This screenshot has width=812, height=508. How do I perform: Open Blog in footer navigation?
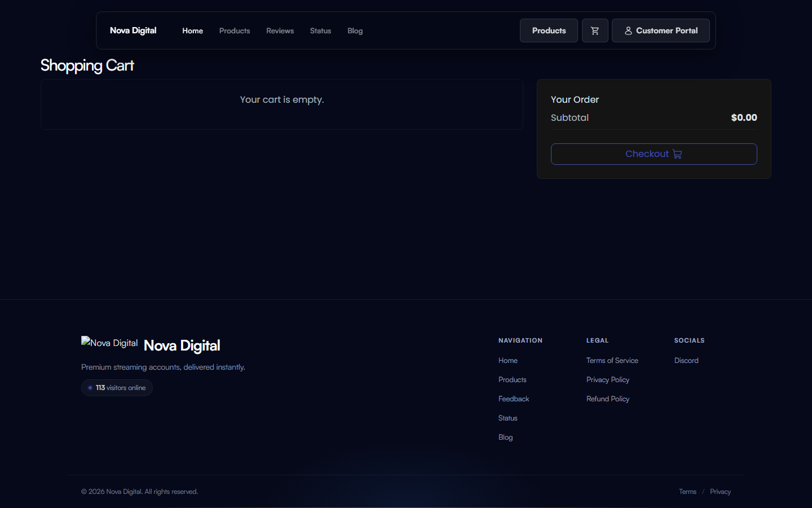506,437
